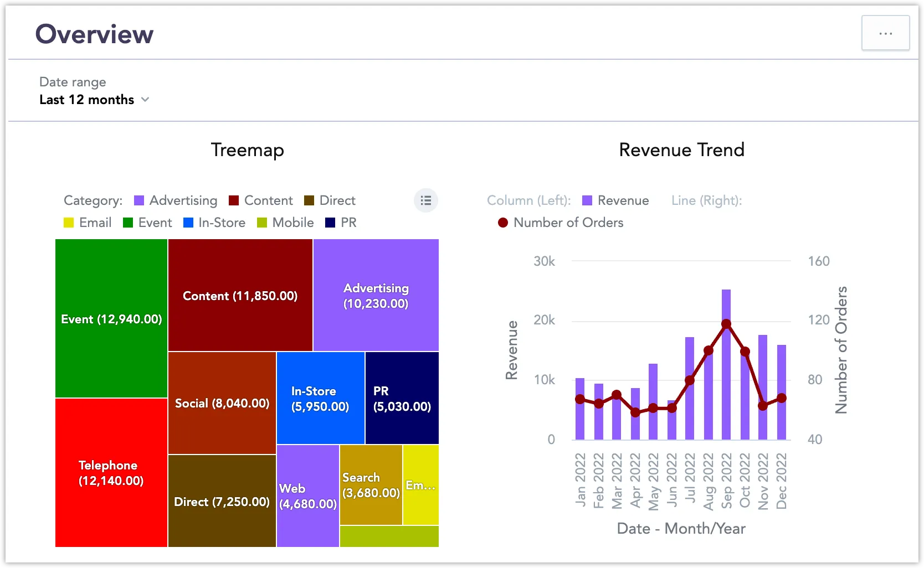The image size is (924, 568).
Task: Toggle the Email category in the legend
Action: [x=68, y=223]
